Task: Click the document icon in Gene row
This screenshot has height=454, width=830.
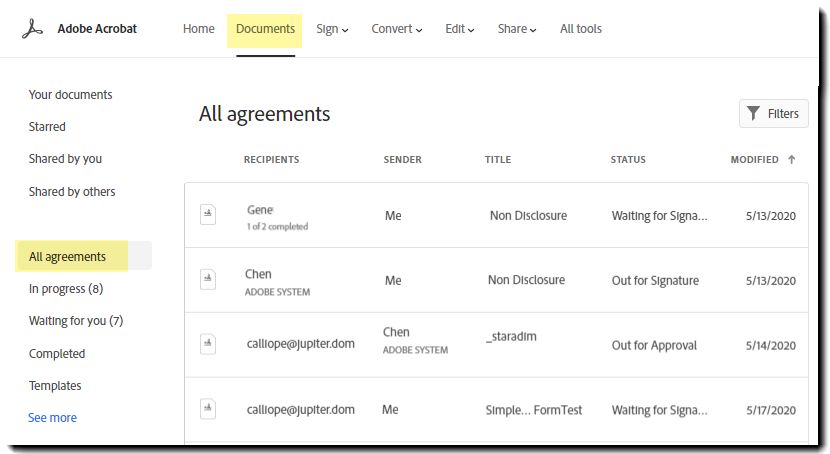Action: pyautogui.click(x=208, y=214)
